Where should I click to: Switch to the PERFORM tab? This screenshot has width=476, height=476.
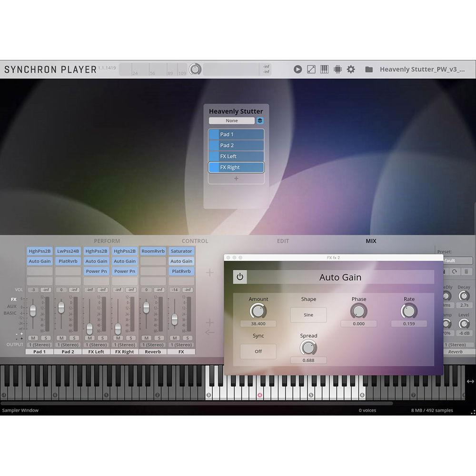107,241
